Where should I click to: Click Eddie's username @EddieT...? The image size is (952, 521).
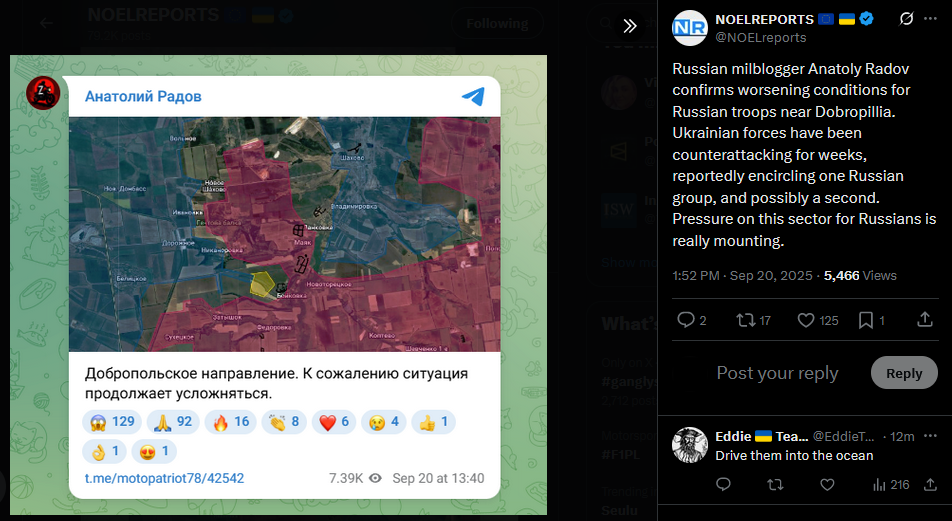[844, 437]
